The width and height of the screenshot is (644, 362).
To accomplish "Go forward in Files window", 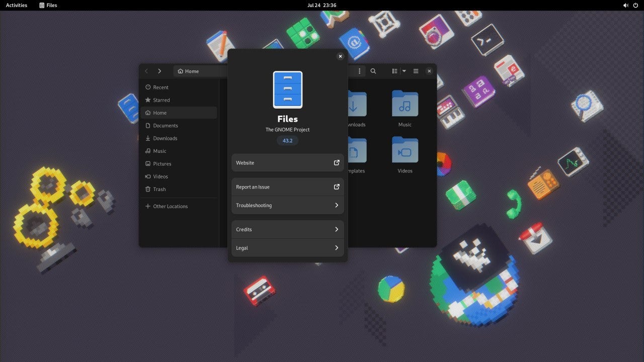I will point(159,71).
